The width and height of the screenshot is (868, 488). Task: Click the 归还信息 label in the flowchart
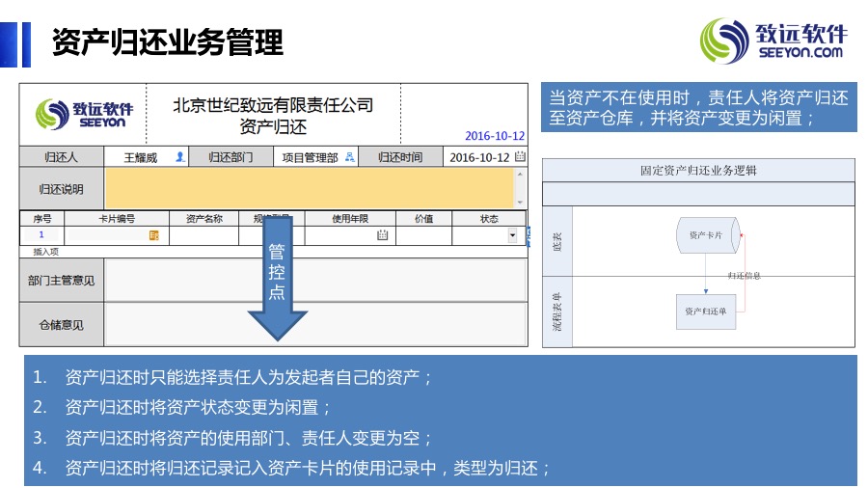(x=744, y=276)
